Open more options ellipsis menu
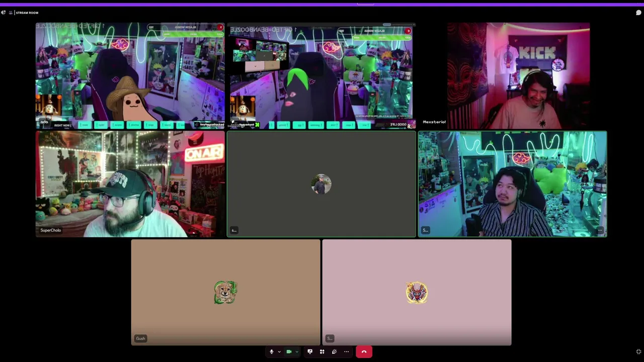Viewport: 644px width, 362px height. [346, 351]
